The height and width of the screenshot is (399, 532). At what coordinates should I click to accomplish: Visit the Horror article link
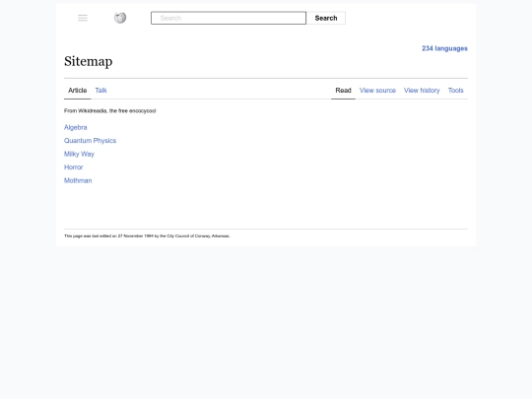(x=73, y=167)
